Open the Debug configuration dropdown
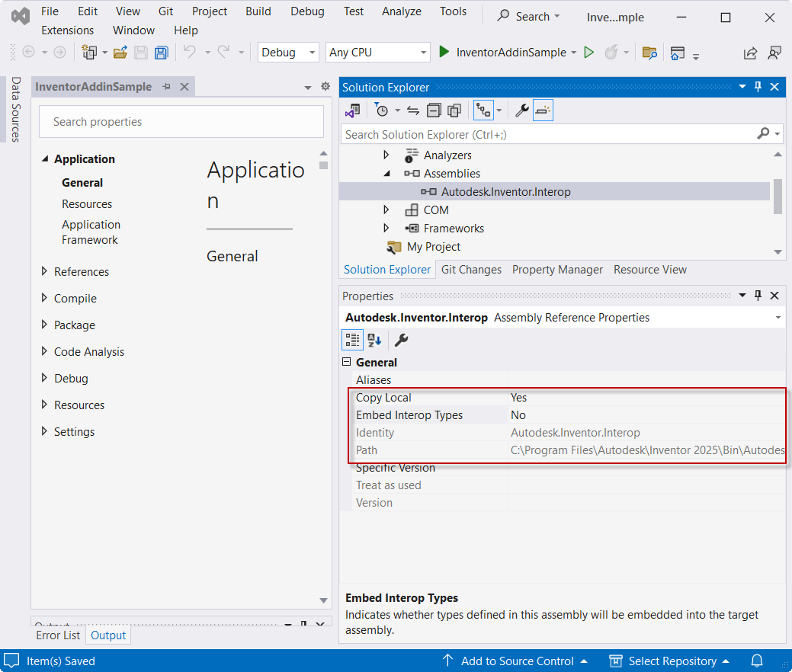The image size is (792, 672). pos(288,52)
